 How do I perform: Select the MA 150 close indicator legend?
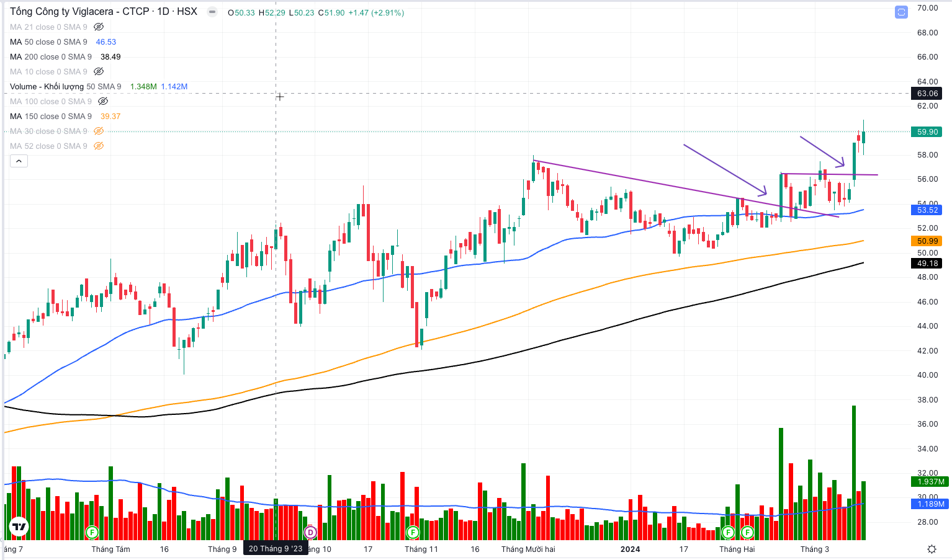[51, 116]
